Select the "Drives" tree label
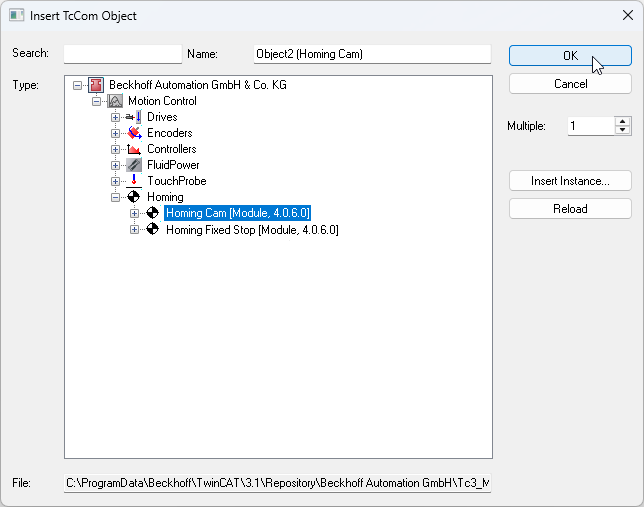Viewport: 644px width, 507px height. click(x=162, y=117)
